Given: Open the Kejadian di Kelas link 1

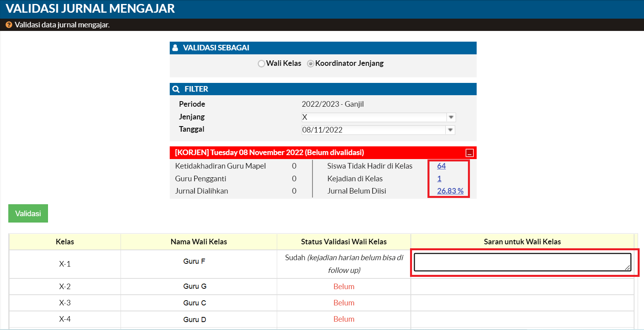Looking at the screenshot, I should click(x=439, y=178).
